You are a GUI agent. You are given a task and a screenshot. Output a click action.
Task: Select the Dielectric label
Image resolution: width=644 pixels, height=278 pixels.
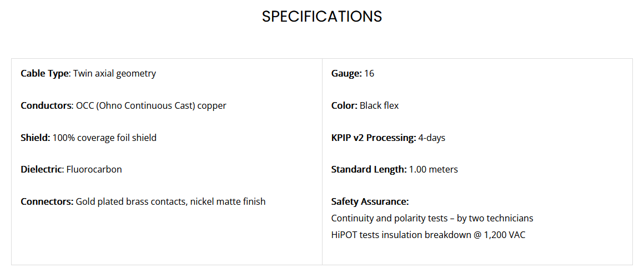click(x=41, y=169)
